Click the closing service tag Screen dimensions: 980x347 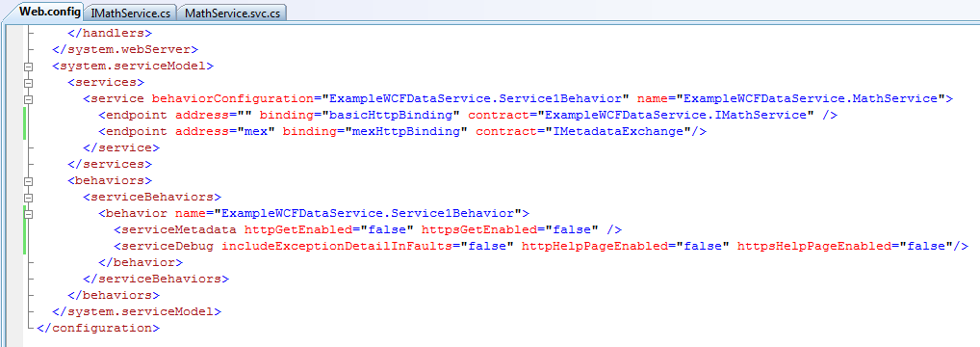pos(121,147)
